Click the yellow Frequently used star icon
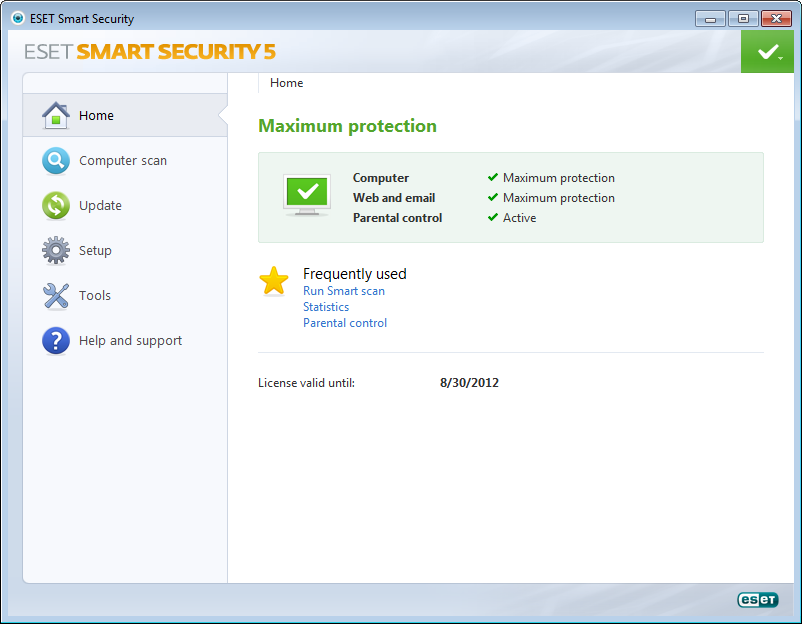This screenshot has width=802, height=624. [274, 281]
